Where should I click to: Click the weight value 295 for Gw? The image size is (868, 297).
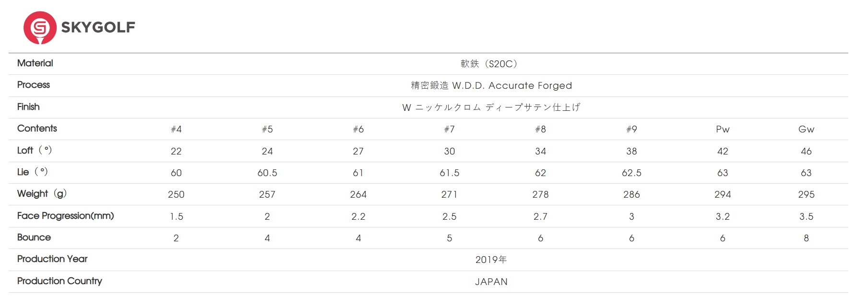coord(806,194)
